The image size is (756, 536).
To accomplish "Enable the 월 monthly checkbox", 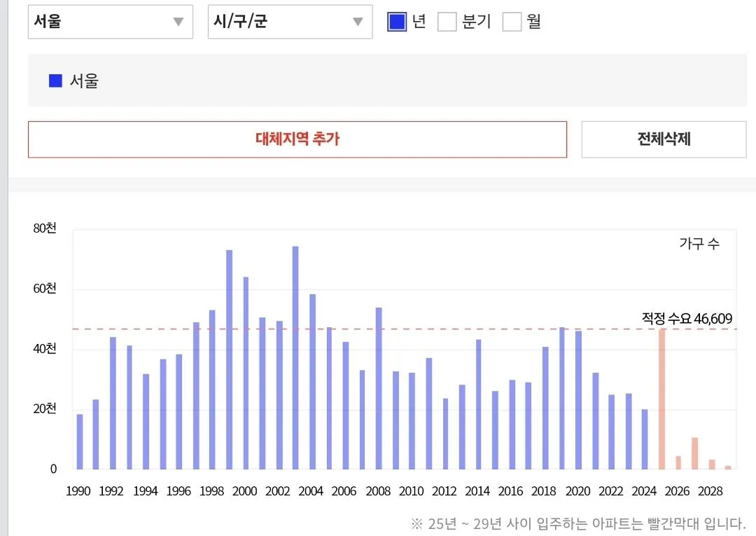I will [x=512, y=22].
